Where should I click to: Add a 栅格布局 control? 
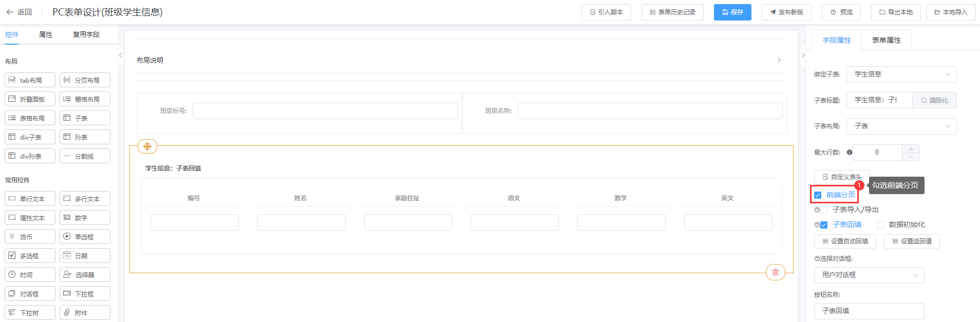click(x=85, y=99)
